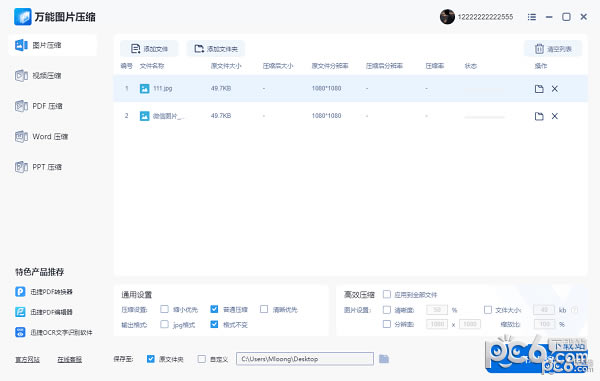Click the username 1222222222555
The image size is (600, 381).
coord(485,17)
